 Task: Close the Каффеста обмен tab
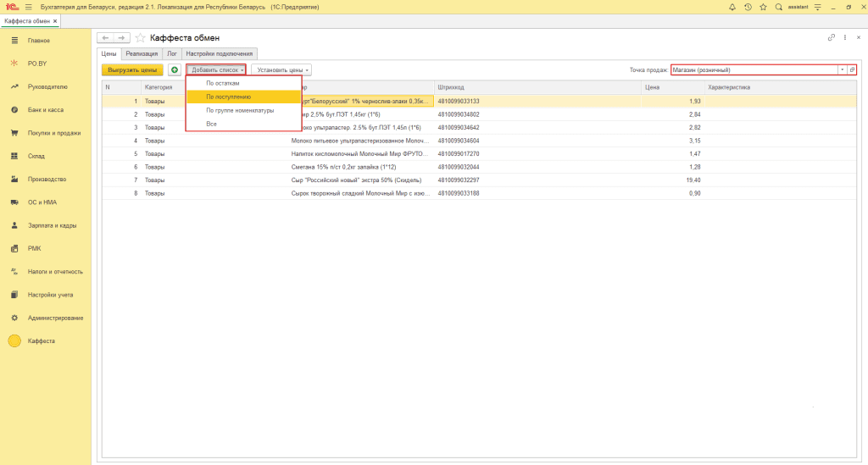[55, 21]
